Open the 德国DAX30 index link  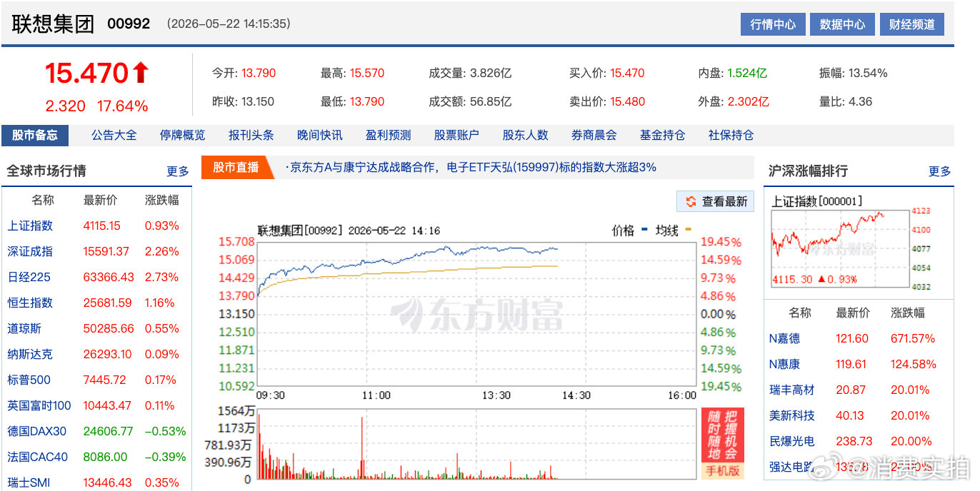pyautogui.click(x=36, y=431)
